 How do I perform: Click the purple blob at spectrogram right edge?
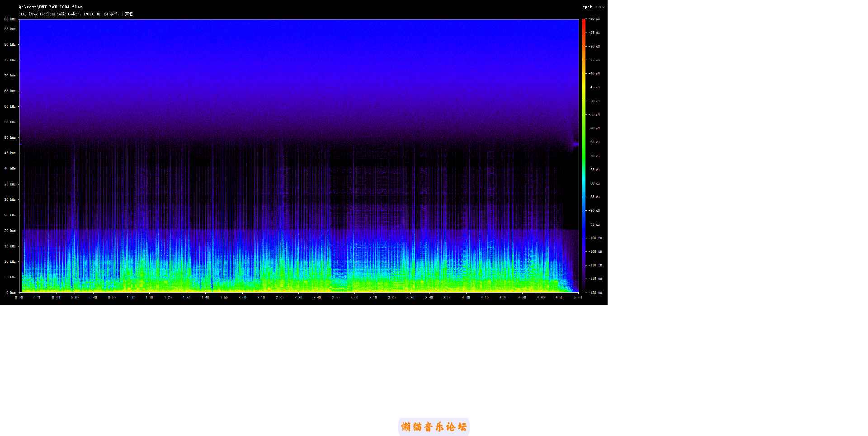click(x=575, y=145)
